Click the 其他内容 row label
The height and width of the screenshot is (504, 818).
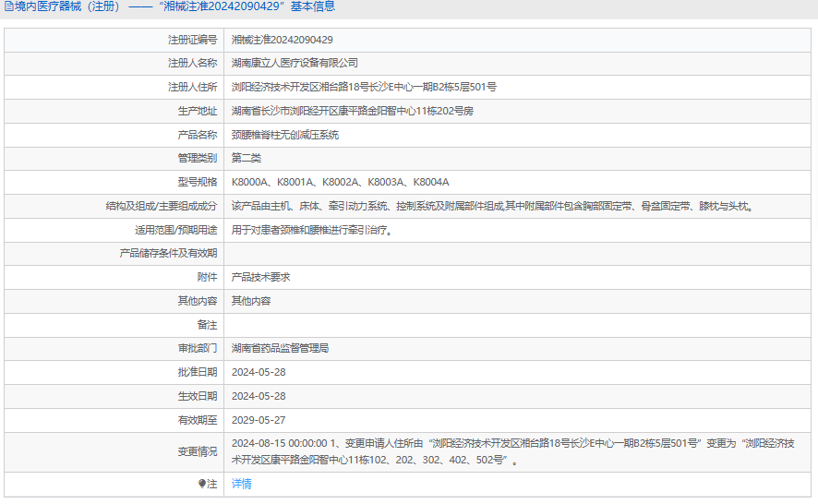pos(198,301)
